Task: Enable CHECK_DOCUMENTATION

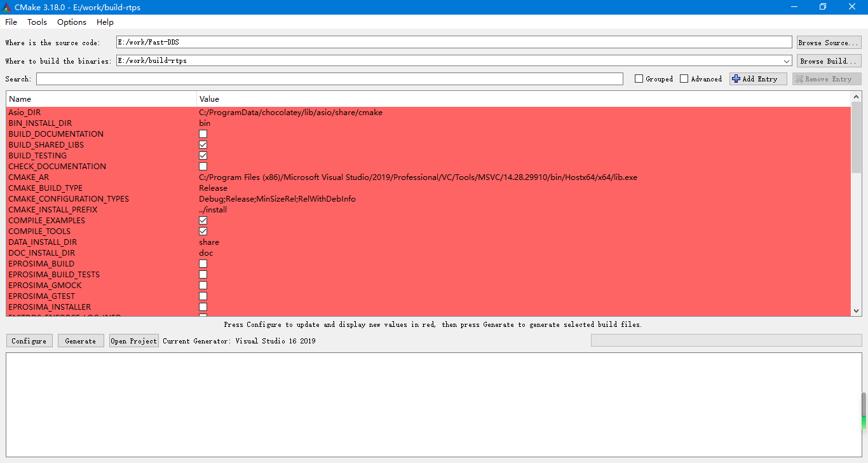Action: tap(203, 166)
